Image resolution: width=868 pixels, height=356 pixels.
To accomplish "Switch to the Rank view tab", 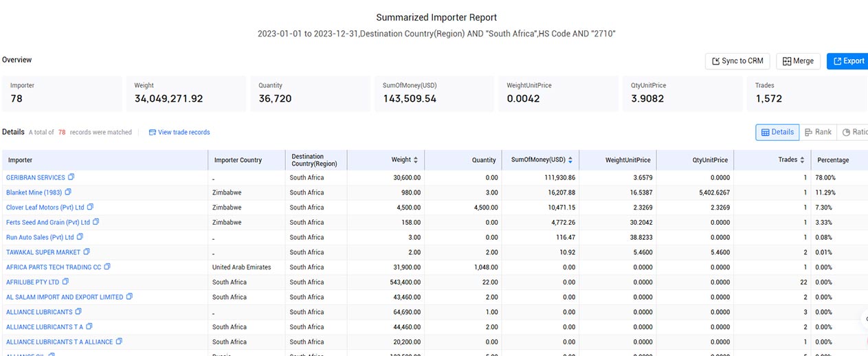I will coord(818,132).
